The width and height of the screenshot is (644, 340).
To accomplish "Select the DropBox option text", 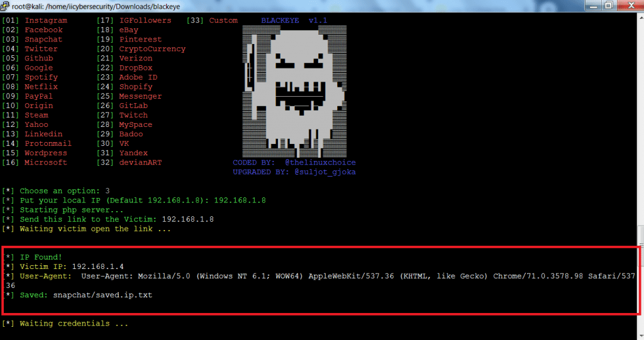I will tap(136, 67).
